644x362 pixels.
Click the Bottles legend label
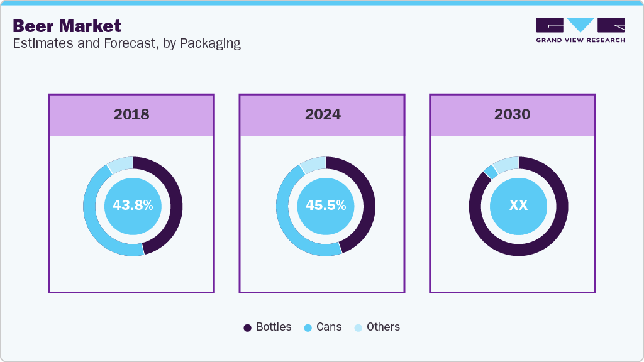pos(274,327)
